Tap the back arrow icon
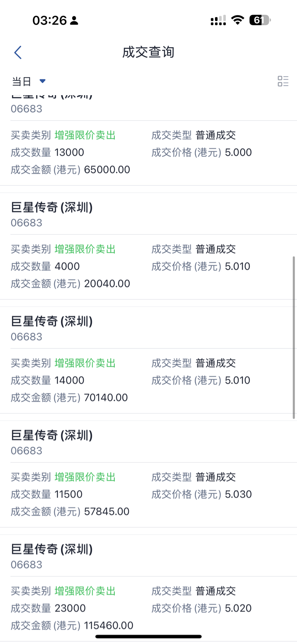This screenshot has height=644, width=297. coord(18,53)
